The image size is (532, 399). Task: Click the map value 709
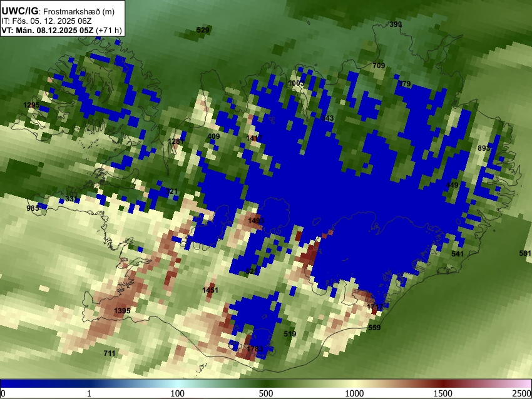click(x=379, y=66)
